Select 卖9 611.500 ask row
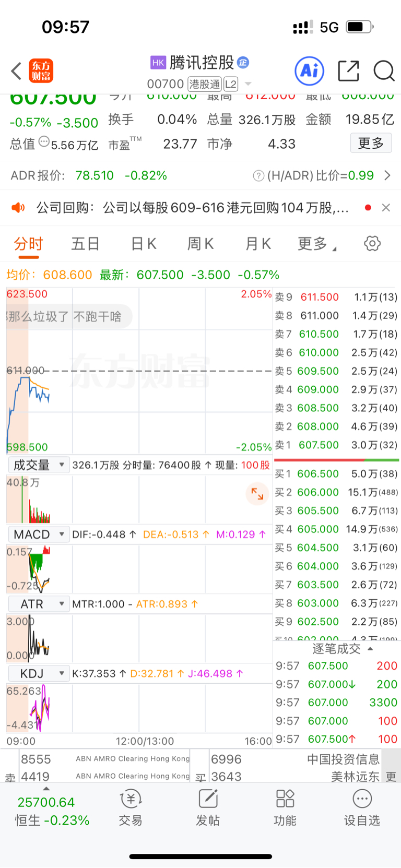The width and height of the screenshot is (401, 868). [x=336, y=297]
